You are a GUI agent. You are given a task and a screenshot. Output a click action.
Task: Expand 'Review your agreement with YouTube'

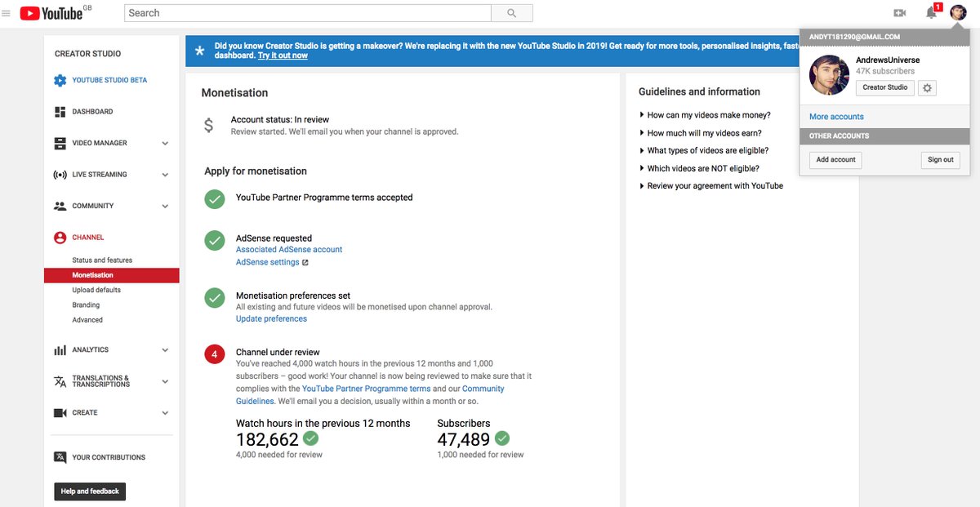pyautogui.click(x=710, y=186)
